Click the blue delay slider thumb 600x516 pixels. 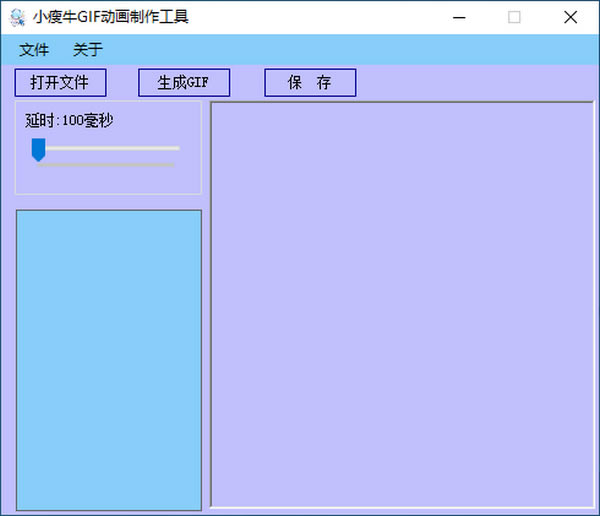click(x=38, y=150)
